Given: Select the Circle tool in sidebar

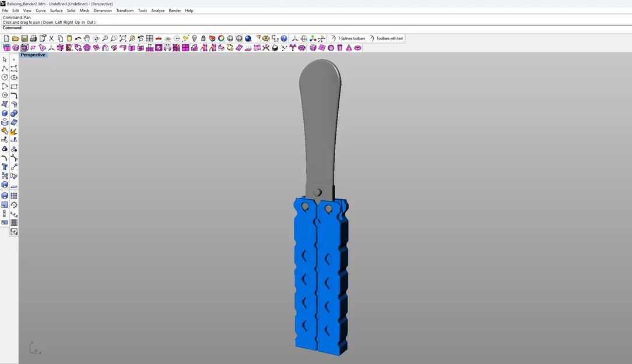Looking at the screenshot, I should 5,77.
